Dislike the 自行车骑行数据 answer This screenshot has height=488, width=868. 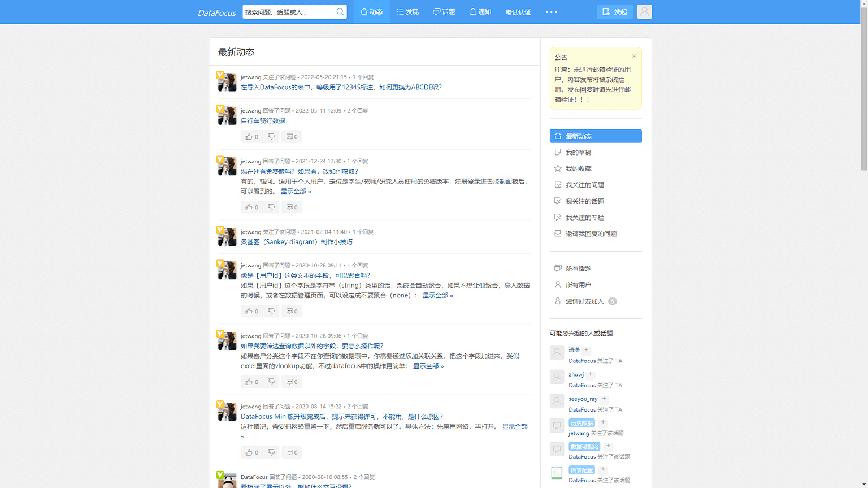coord(271,137)
